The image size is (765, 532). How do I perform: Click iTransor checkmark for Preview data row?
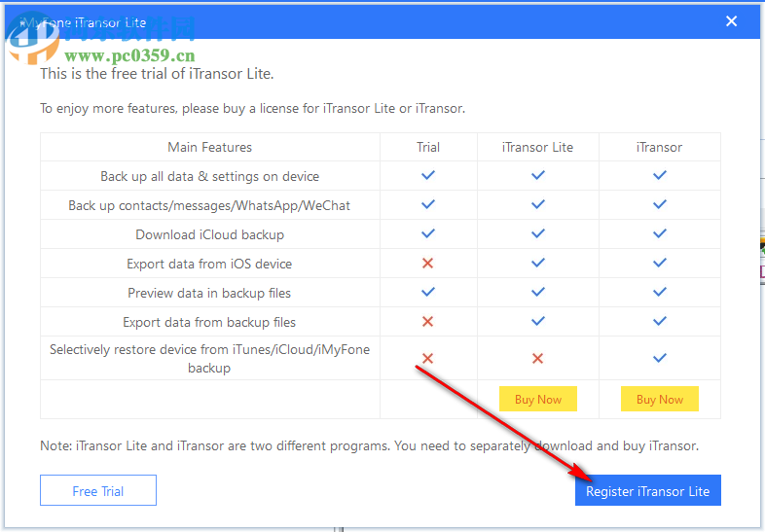tap(660, 292)
